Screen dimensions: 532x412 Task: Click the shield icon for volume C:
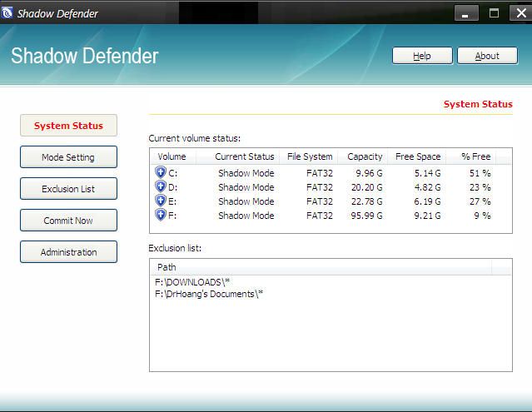(161, 172)
